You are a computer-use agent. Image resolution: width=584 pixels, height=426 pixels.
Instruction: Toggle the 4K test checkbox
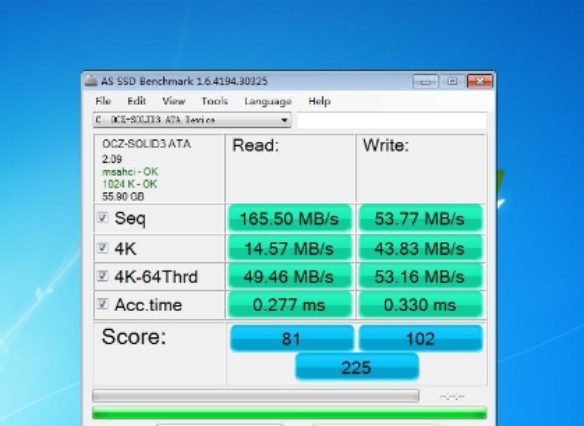pos(103,248)
